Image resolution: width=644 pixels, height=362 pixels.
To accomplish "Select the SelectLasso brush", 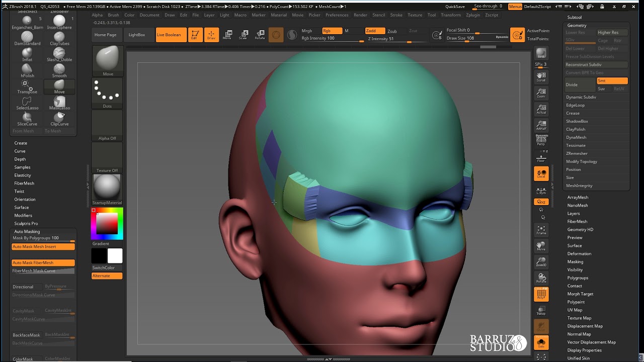I will pyautogui.click(x=27, y=103).
